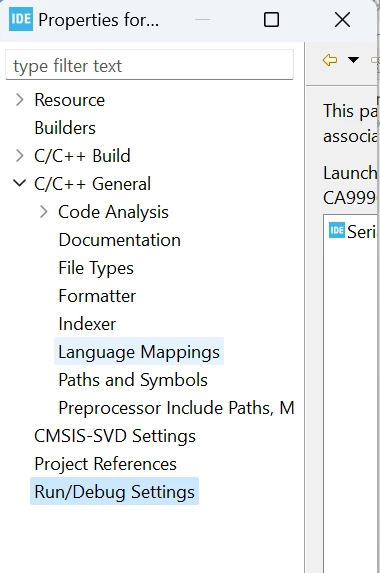Click into the type filter text field
Image resolution: width=380 pixels, height=573 pixels.
point(149,65)
